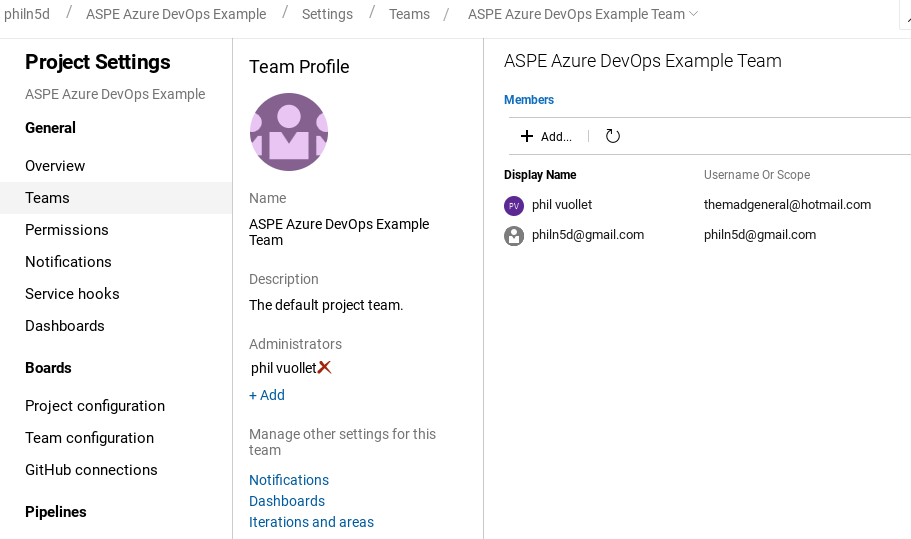Open team Notifications link under Manage settings
This screenshot has width=911, height=539.
coord(289,480)
